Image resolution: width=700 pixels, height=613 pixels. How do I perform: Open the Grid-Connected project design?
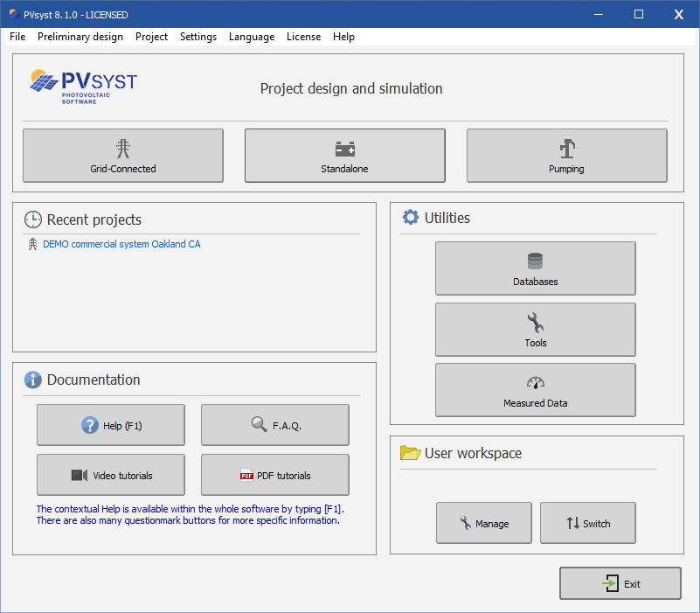(122, 156)
